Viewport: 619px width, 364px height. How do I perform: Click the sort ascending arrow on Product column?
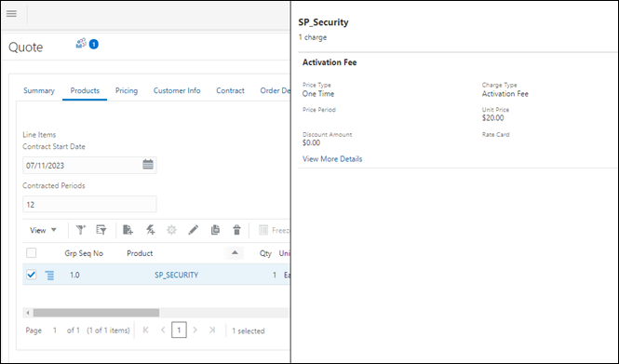point(235,252)
